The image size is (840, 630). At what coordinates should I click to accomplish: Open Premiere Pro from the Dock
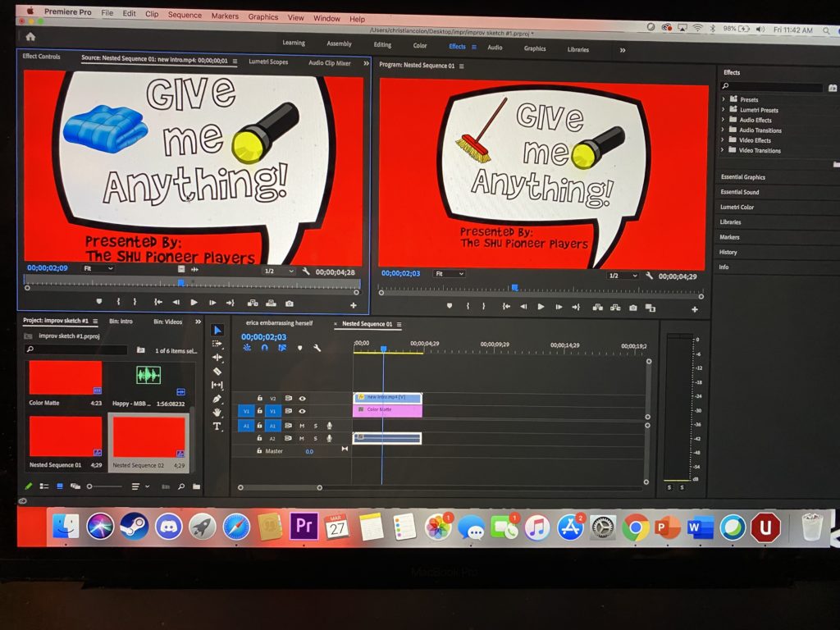(x=304, y=527)
